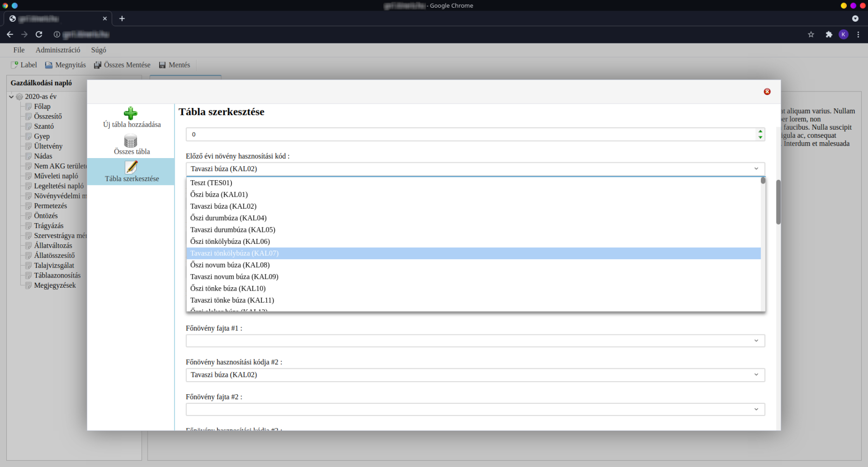Collapse the 2020-as év tree node

click(x=12, y=96)
